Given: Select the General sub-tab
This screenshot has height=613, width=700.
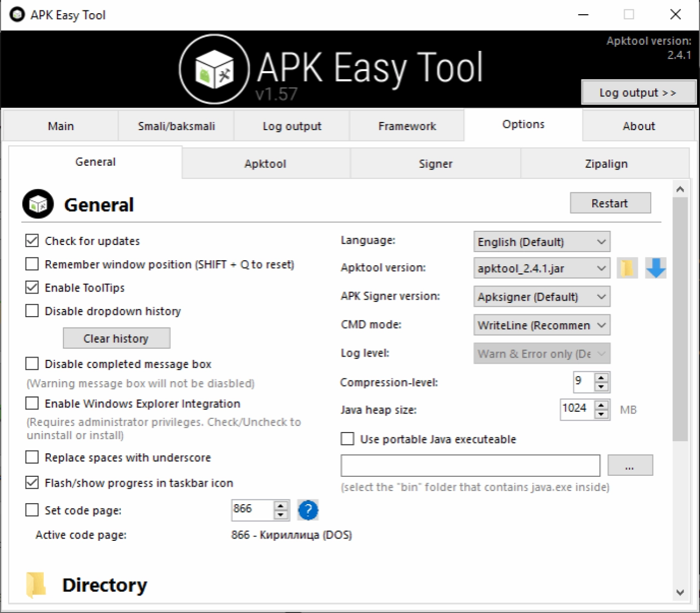Looking at the screenshot, I should tap(95, 162).
